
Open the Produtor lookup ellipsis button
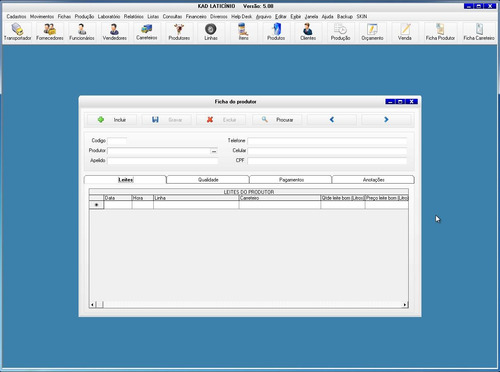214,151
